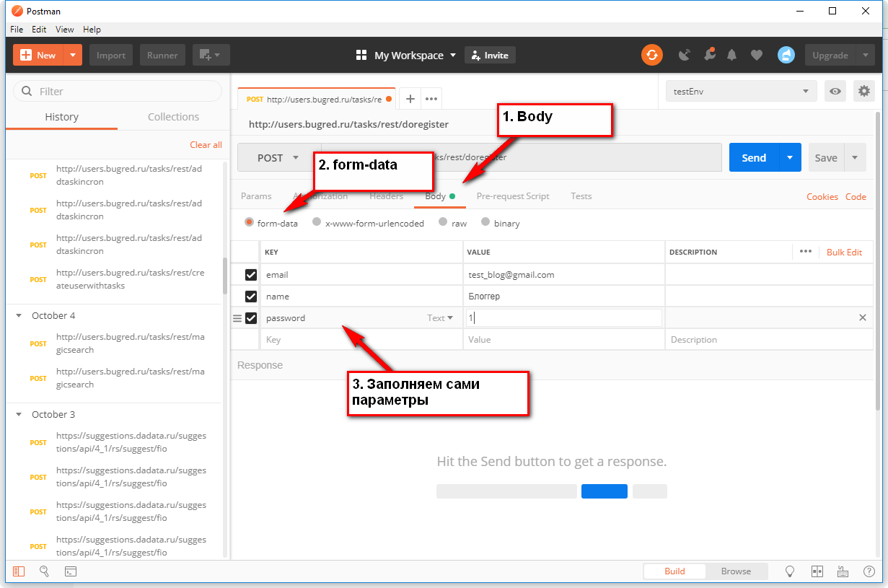Switch to the Collections tab
The width and height of the screenshot is (888, 588).
(173, 117)
